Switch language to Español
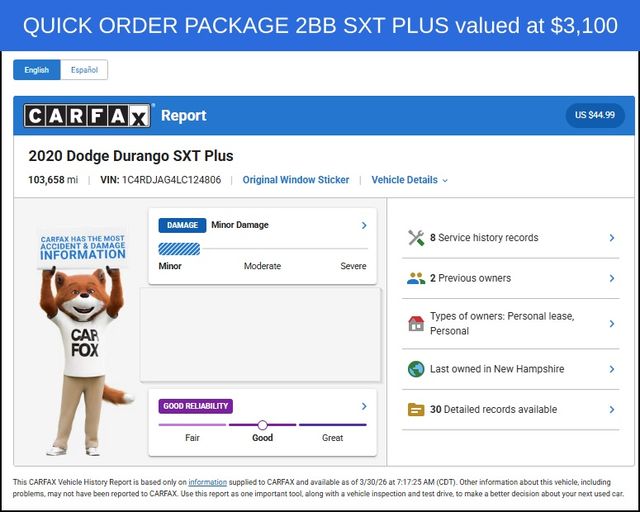This screenshot has width=640, height=512. [x=84, y=70]
